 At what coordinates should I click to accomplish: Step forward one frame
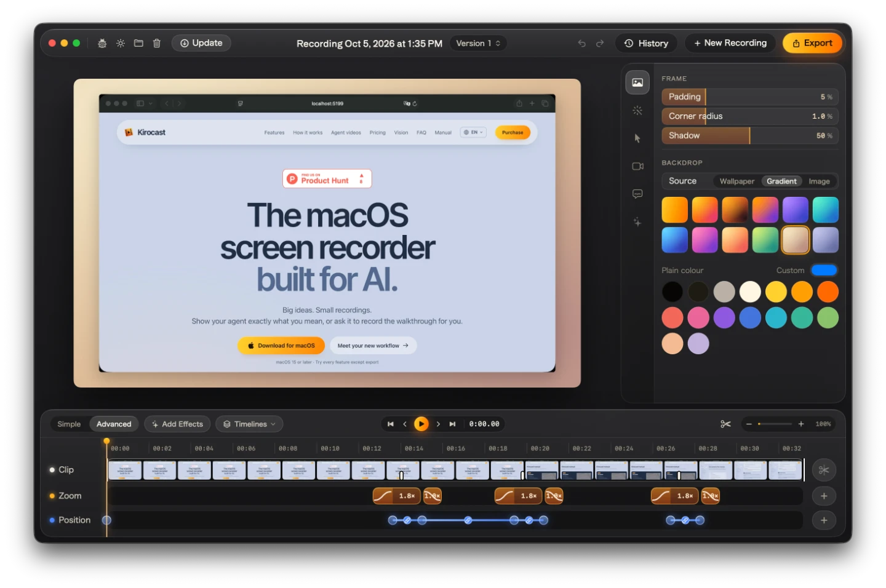click(438, 424)
